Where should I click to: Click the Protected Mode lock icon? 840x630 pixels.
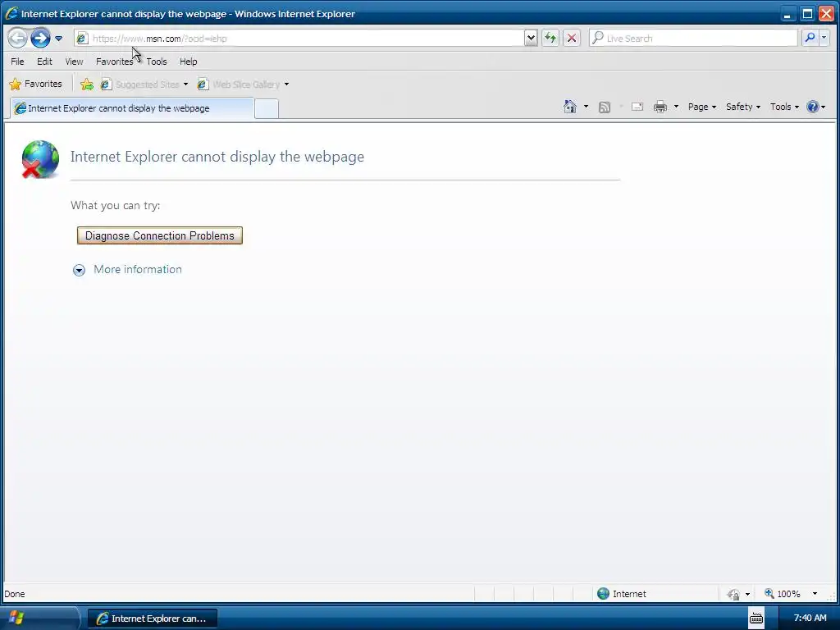click(x=733, y=594)
